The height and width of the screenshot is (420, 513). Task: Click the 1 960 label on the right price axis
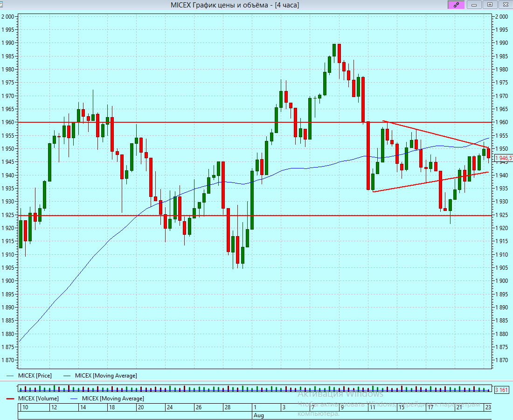(501, 122)
